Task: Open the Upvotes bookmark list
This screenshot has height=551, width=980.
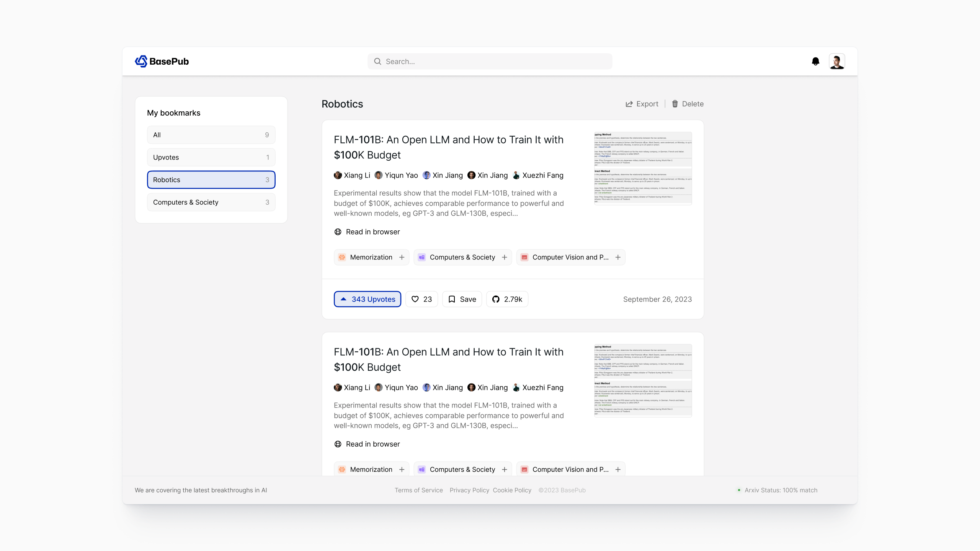Action: (x=211, y=157)
